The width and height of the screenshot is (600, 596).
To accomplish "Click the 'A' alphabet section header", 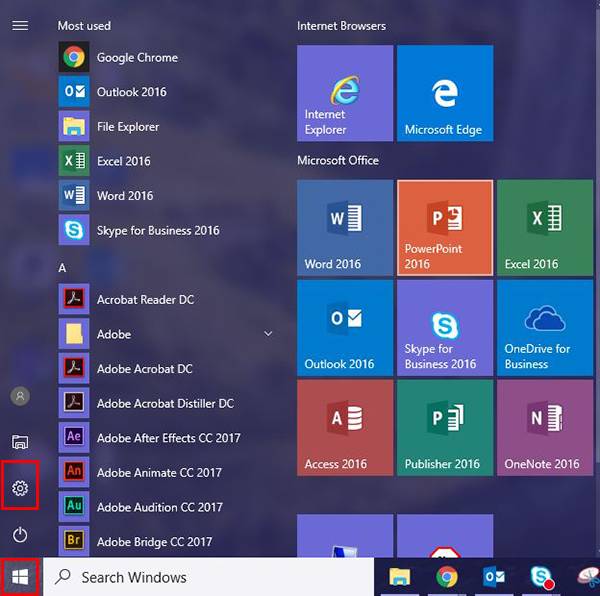I will (62, 268).
